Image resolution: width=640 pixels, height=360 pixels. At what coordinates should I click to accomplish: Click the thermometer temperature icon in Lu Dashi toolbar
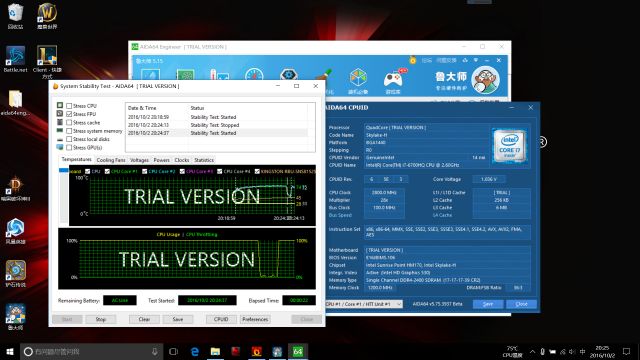[219, 75]
